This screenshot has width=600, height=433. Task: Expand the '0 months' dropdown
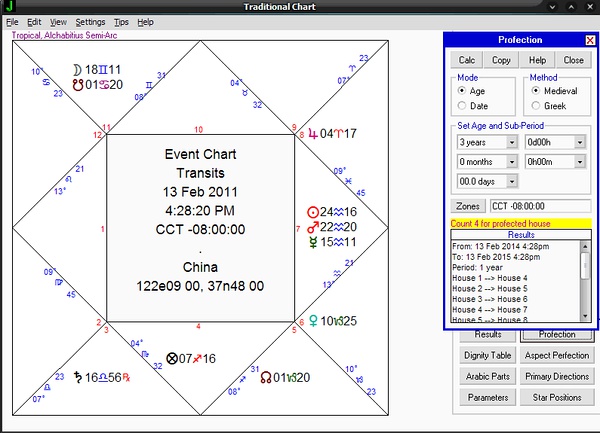coord(511,162)
